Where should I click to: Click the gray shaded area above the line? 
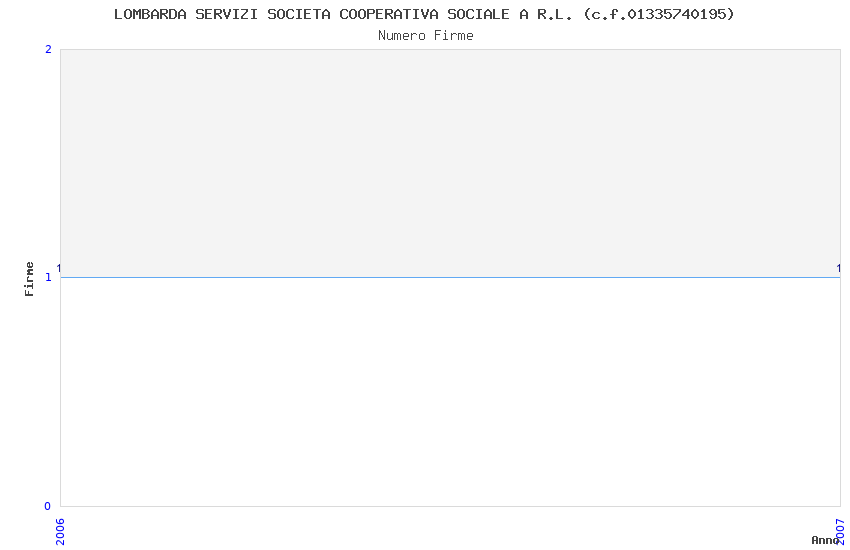(x=450, y=163)
